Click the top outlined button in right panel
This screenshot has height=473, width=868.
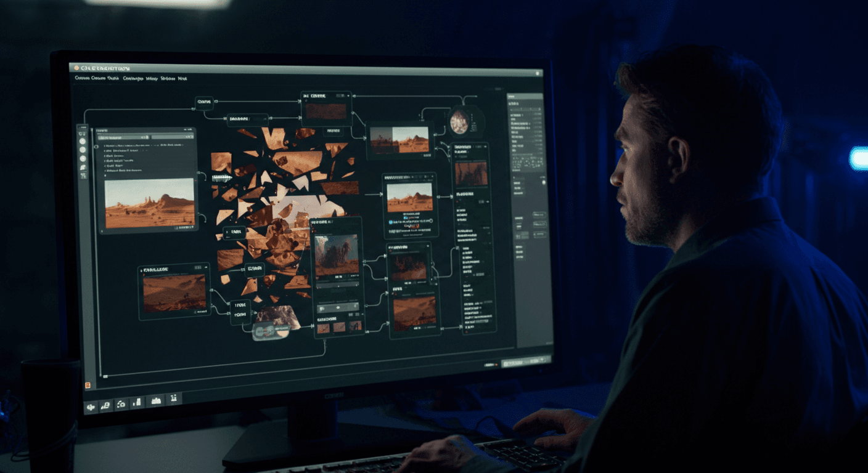coord(539,214)
